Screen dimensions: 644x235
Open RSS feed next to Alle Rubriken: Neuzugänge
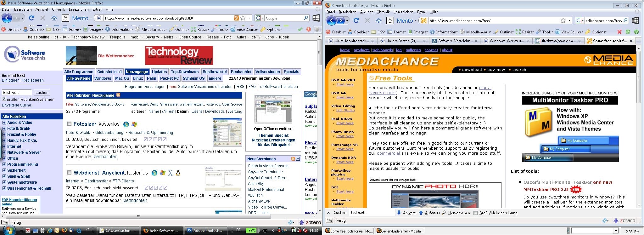[118, 95]
